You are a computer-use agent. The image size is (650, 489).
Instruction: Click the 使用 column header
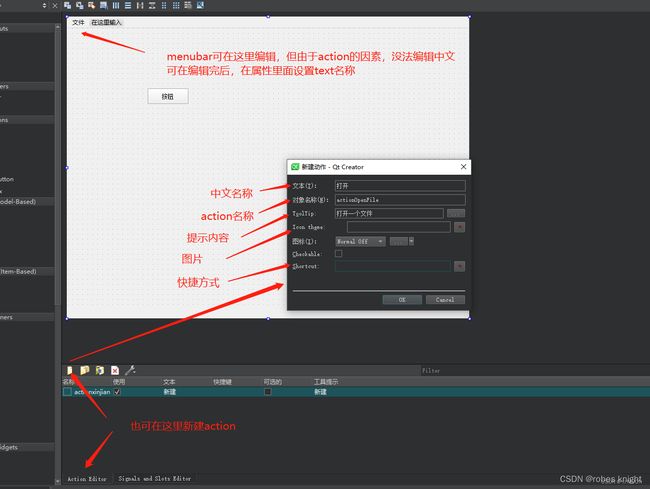pos(119,382)
